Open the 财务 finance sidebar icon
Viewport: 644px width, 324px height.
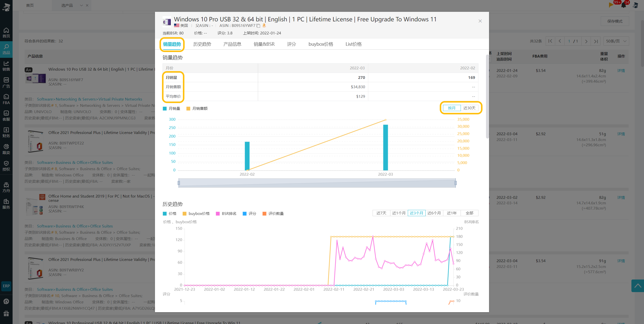(x=6, y=132)
